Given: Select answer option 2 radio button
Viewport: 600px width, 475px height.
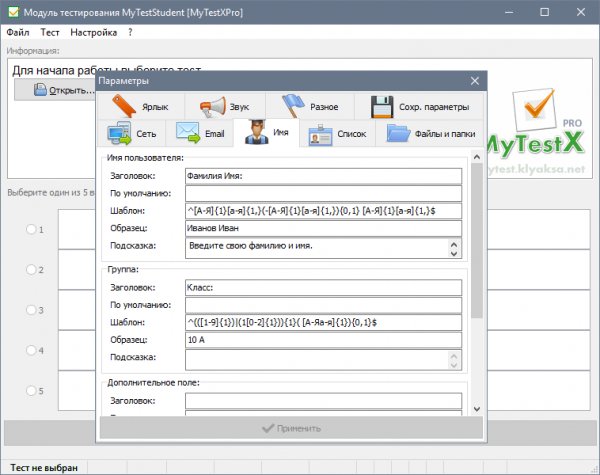Looking at the screenshot, I should coord(31,269).
